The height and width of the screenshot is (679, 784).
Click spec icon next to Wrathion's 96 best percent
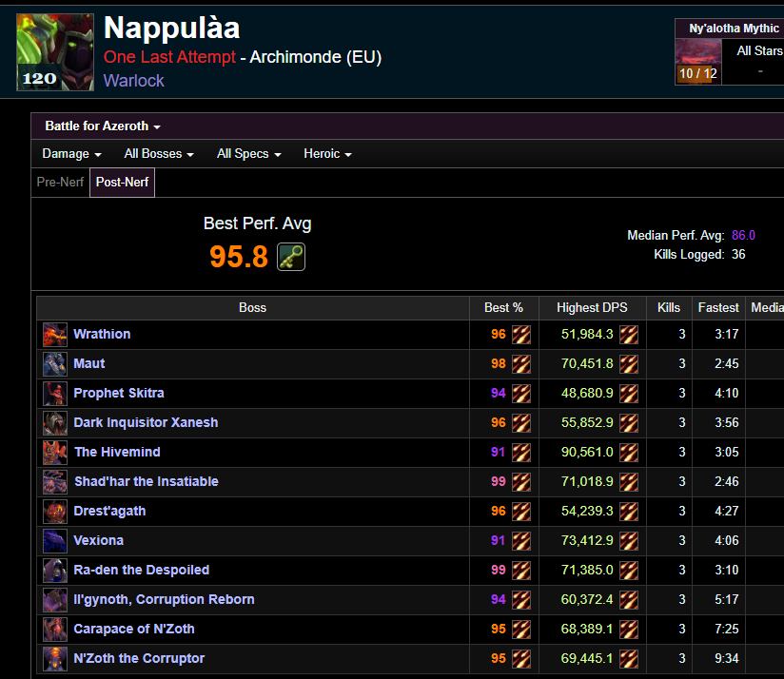tap(521, 334)
